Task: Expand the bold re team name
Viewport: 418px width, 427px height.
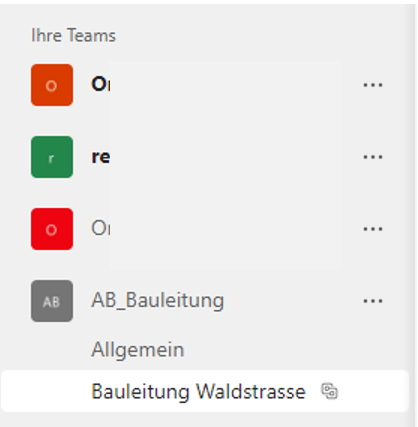Action: [100, 157]
